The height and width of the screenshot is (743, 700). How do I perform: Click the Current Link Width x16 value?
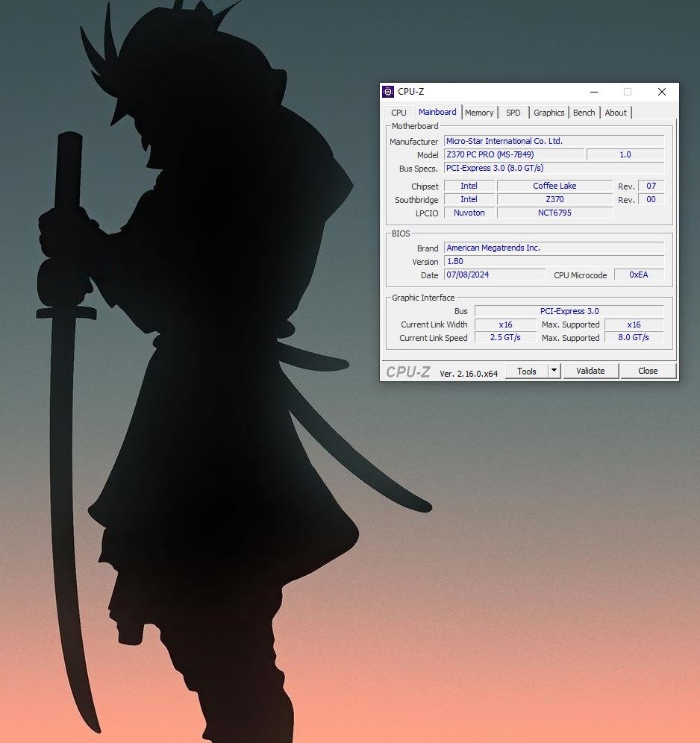pyautogui.click(x=505, y=325)
